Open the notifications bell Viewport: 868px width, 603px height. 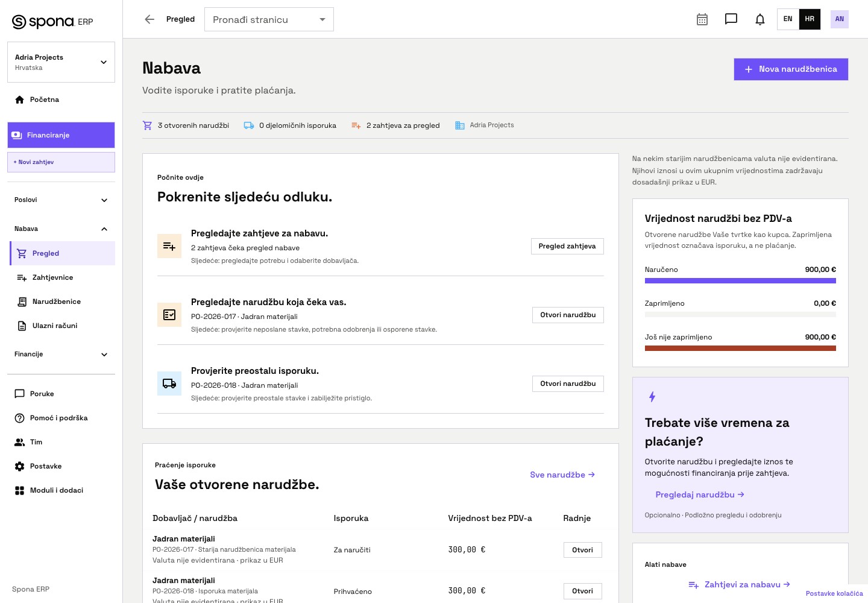760,19
